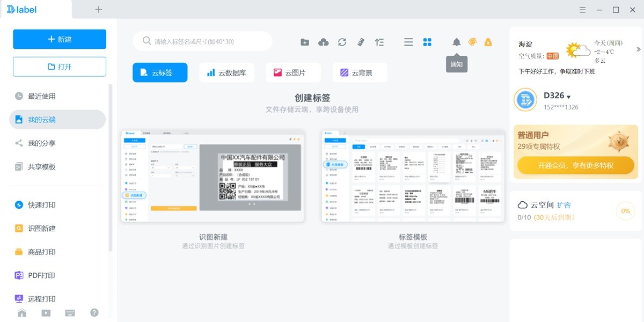Viewport: 644px width, 322px height.
Task: Switch to list view layout
Action: coord(408,41)
